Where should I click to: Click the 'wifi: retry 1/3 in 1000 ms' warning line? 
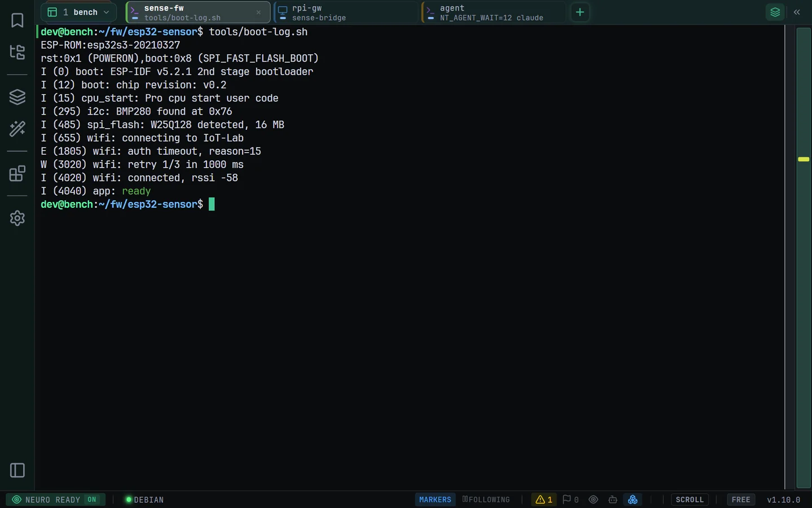point(142,165)
